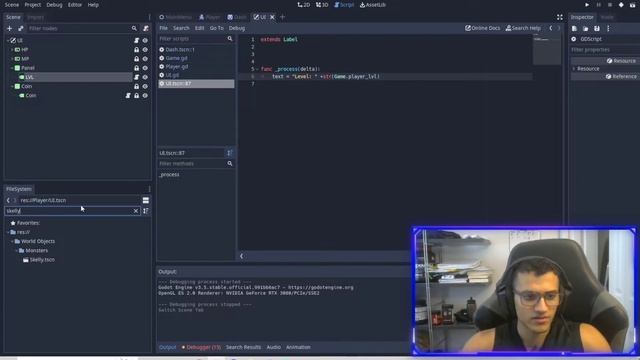Open Online Docs
640x360 pixels.
point(482,28)
